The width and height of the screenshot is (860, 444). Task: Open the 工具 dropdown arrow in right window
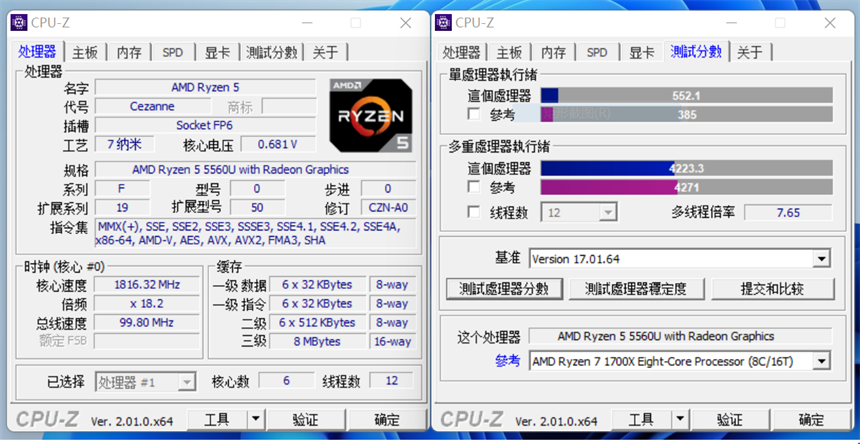(680, 419)
